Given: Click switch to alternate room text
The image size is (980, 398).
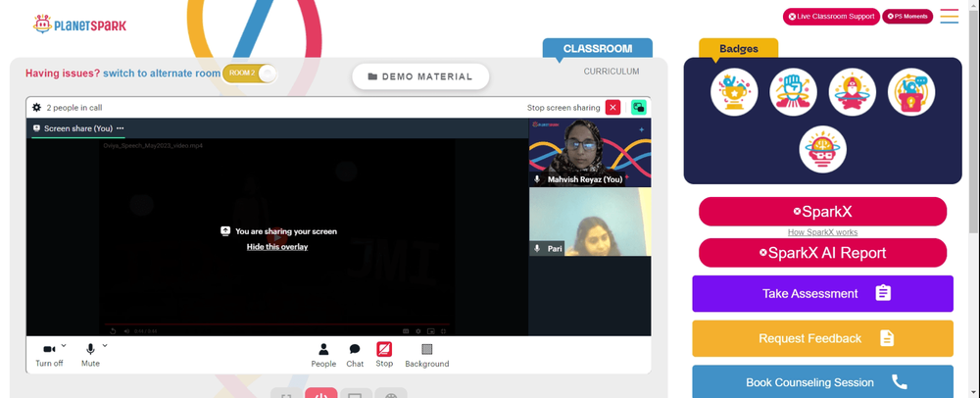Looking at the screenshot, I should [x=162, y=74].
